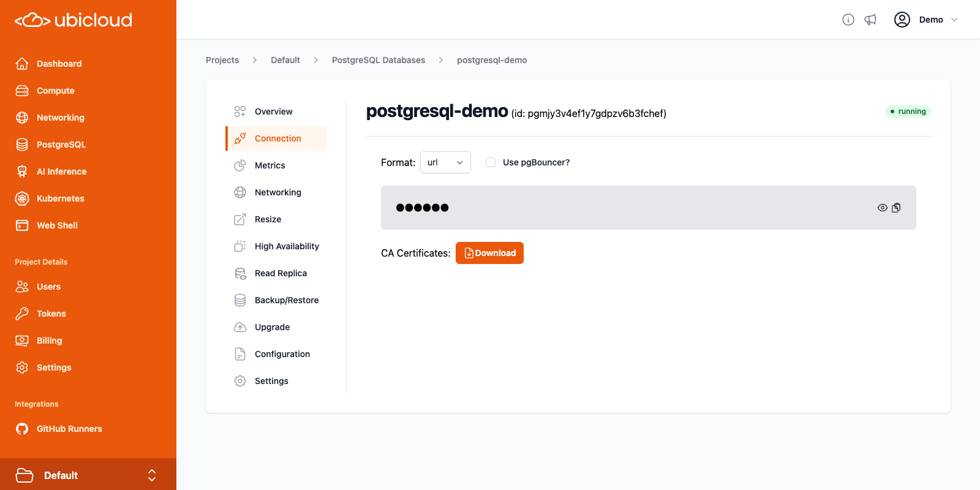The image size is (980, 490).
Task: Click the info circle icon in header
Action: [x=848, y=20]
